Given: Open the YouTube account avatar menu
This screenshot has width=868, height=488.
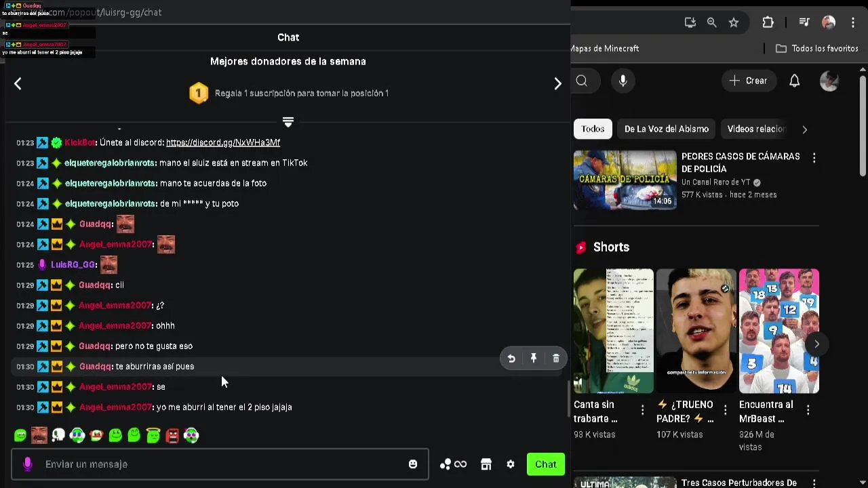Looking at the screenshot, I should [830, 81].
